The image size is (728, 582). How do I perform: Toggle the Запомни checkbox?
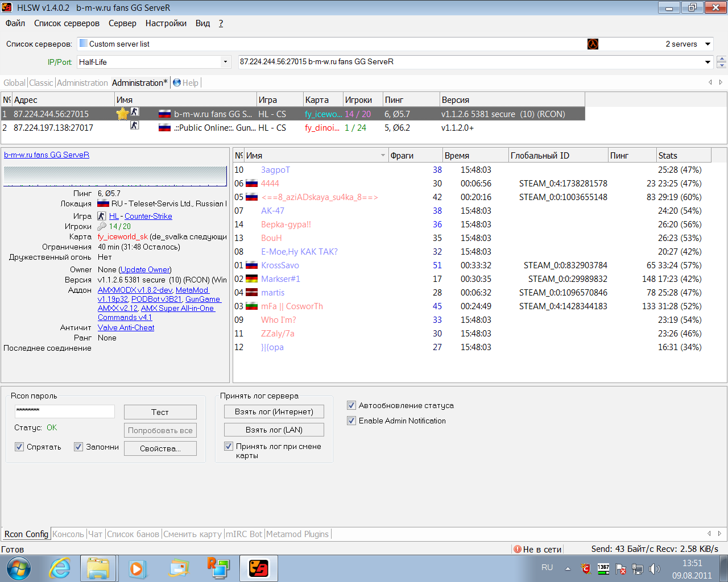click(78, 447)
